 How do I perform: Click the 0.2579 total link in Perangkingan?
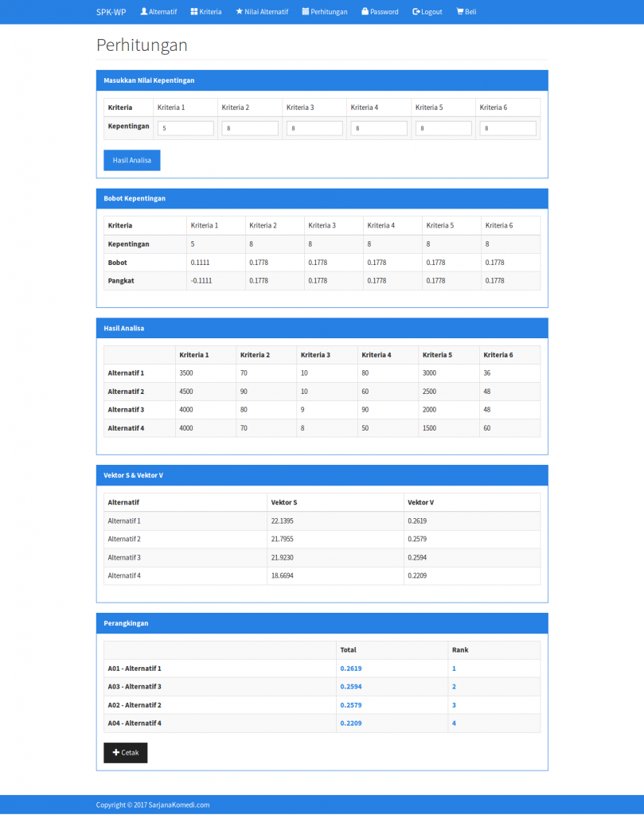[x=351, y=705]
